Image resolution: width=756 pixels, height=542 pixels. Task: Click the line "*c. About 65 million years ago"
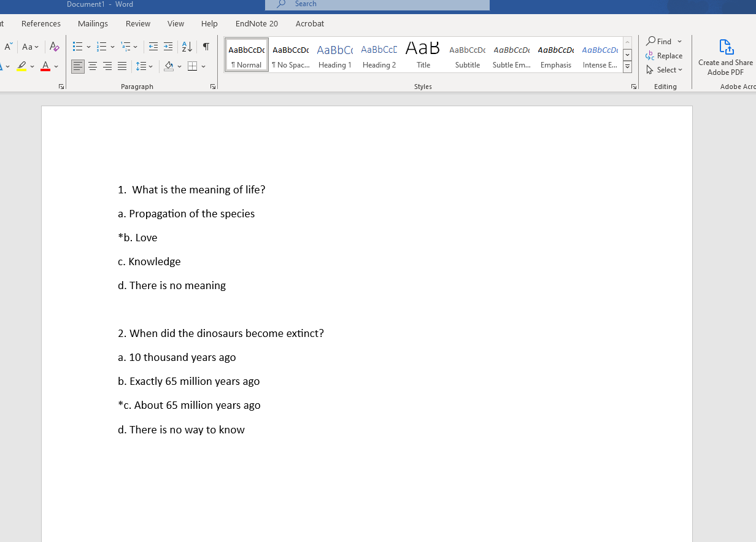tap(189, 405)
